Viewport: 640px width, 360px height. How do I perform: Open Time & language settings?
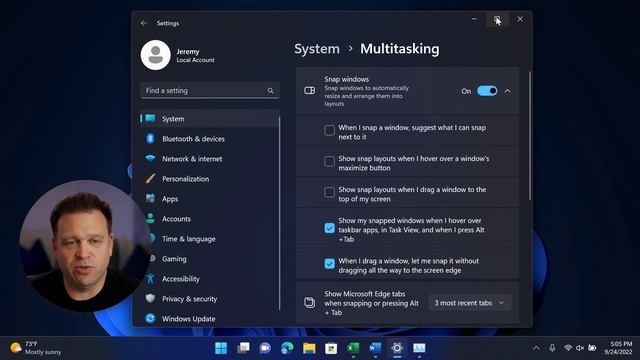click(x=188, y=239)
